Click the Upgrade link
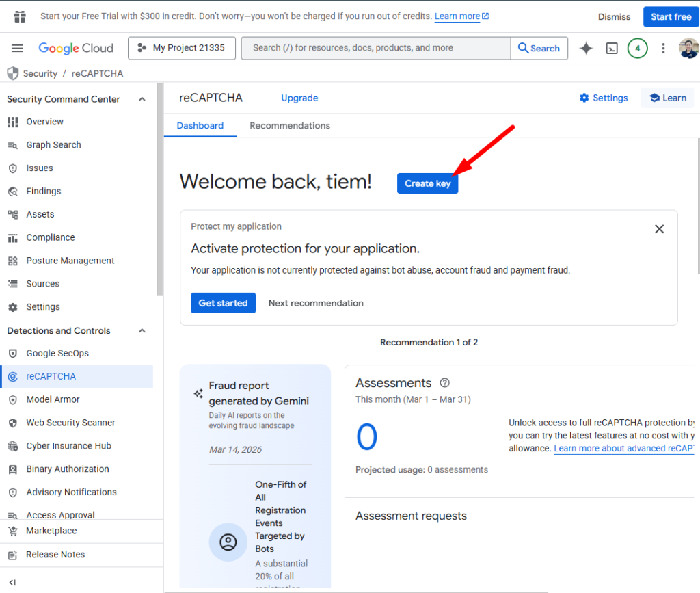This screenshot has width=700, height=593. click(x=299, y=98)
